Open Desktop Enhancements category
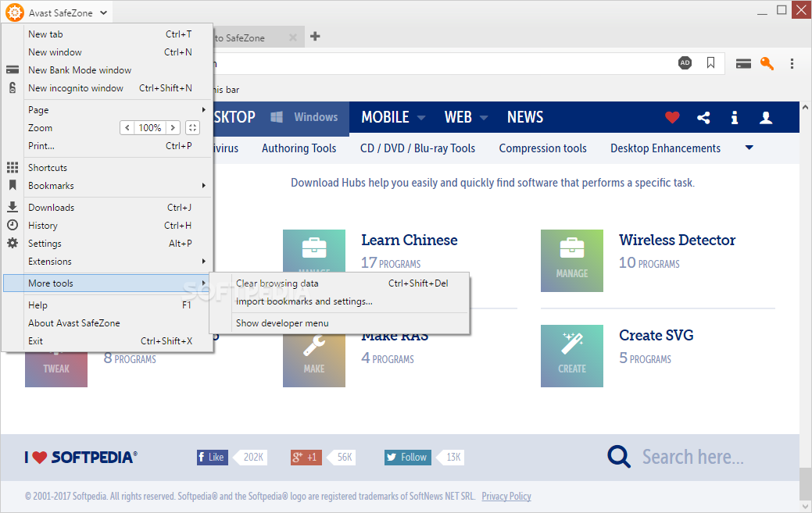812x513 pixels. 665,148
